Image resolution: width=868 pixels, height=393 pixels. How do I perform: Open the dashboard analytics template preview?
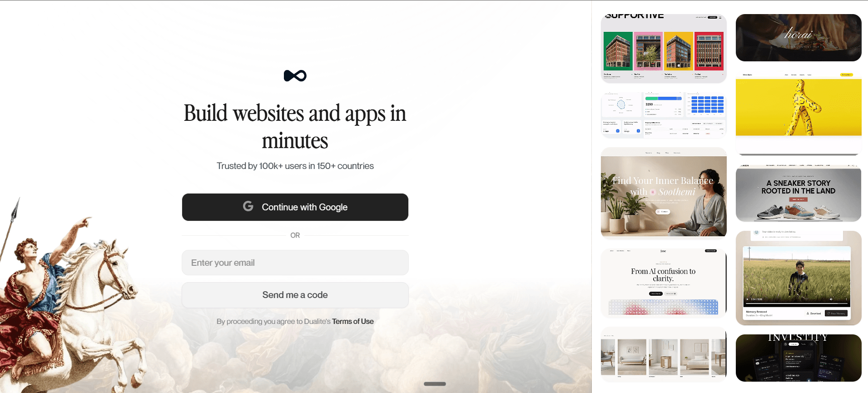pos(664,115)
